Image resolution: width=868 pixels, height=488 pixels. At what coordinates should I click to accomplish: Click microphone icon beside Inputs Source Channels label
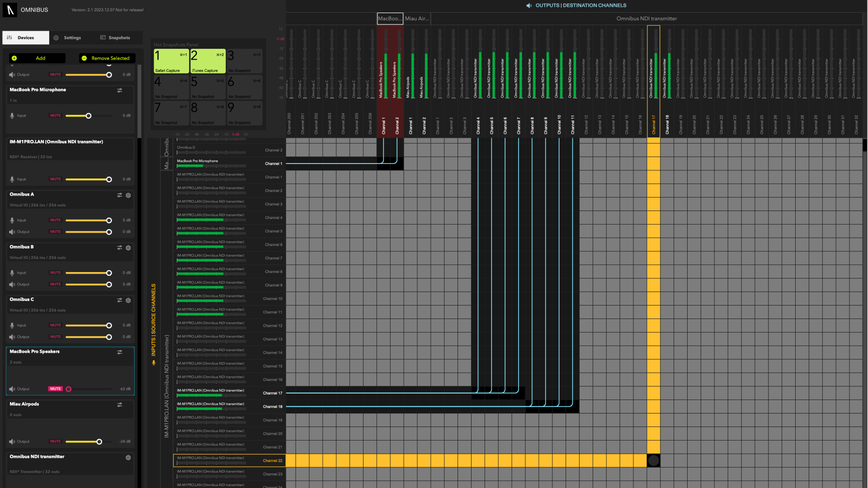click(x=154, y=362)
